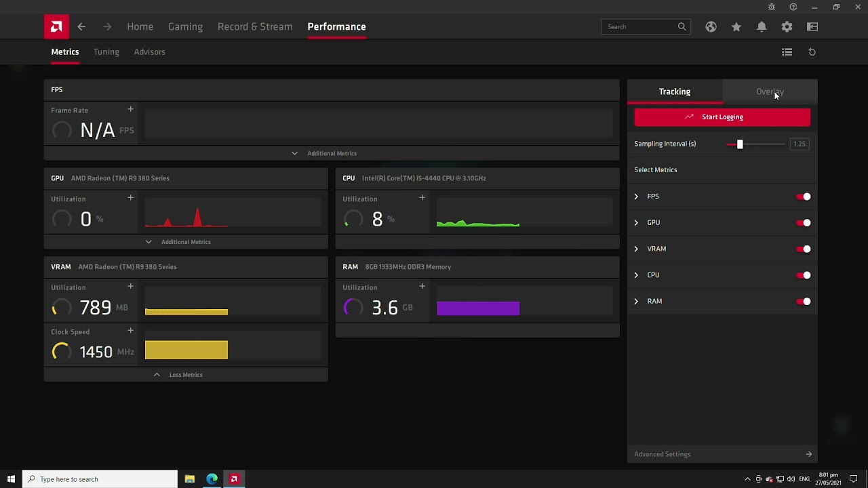868x488 pixels.
Task: Click the Radeon Software search field
Action: point(646,26)
